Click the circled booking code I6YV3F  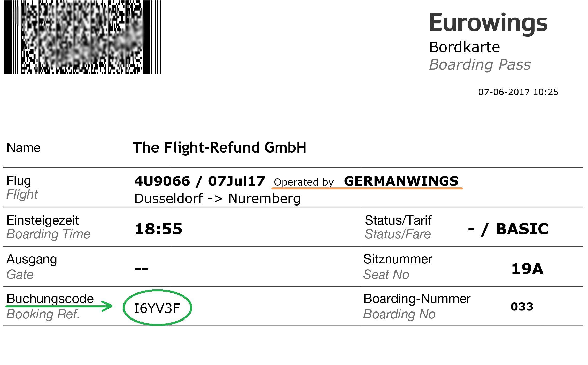tap(157, 308)
